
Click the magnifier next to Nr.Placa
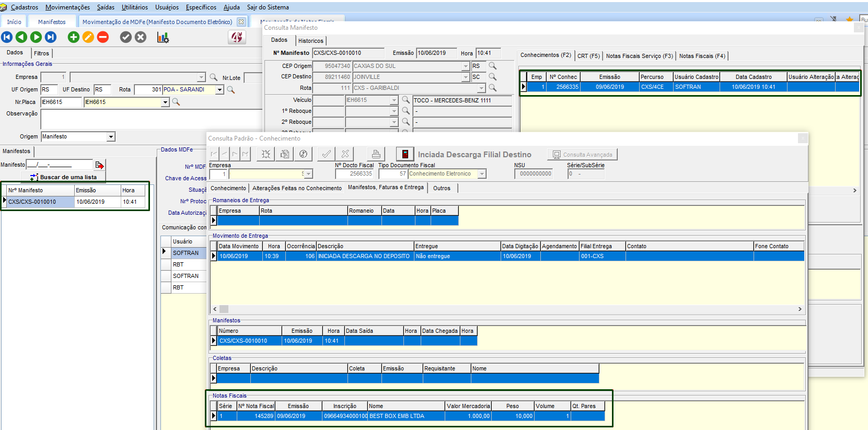(176, 102)
